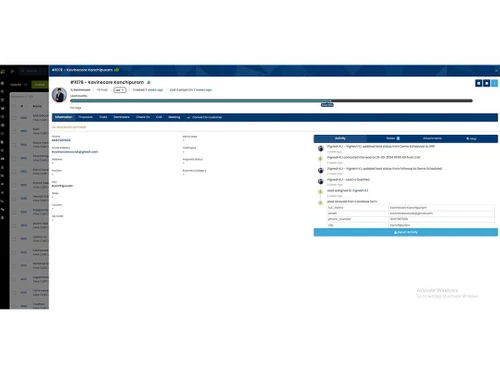Open the Notes tab

pos(393,138)
